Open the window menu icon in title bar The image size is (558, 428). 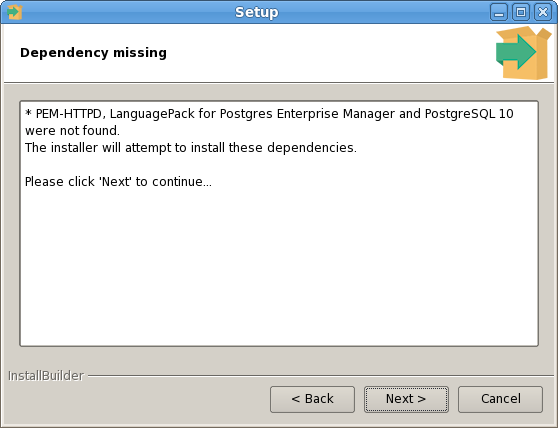15,12
